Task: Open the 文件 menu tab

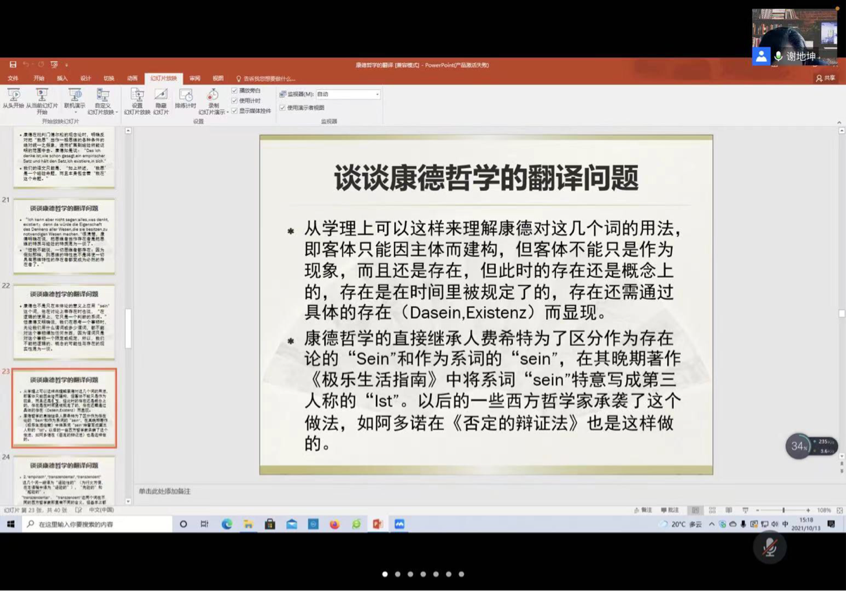Action: pos(13,78)
